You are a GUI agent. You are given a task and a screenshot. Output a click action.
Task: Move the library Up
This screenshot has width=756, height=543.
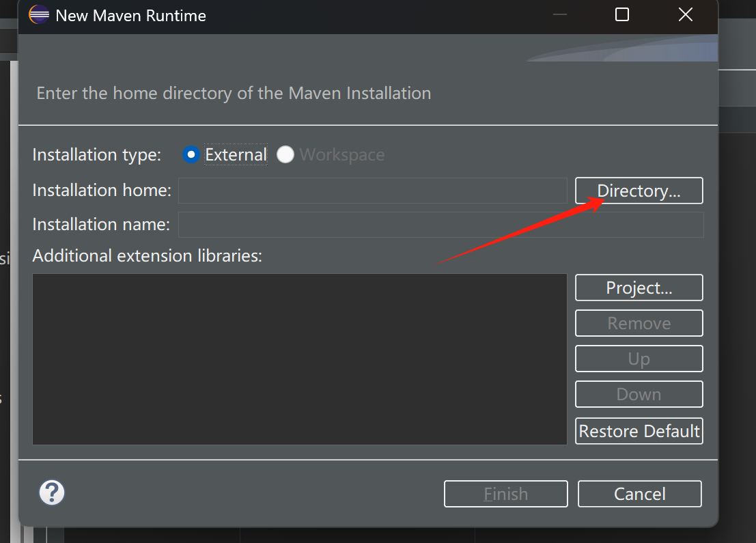pyautogui.click(x=639, y=359)
